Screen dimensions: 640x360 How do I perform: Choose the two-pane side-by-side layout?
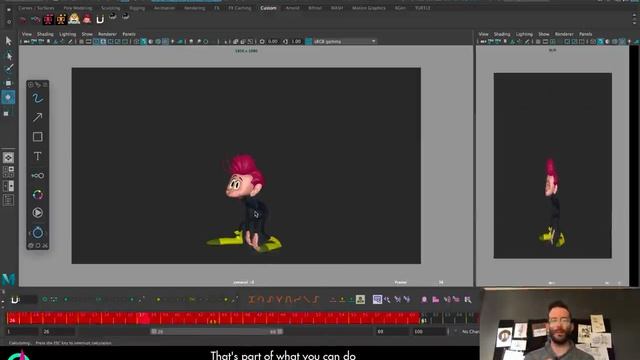point(8,186)
